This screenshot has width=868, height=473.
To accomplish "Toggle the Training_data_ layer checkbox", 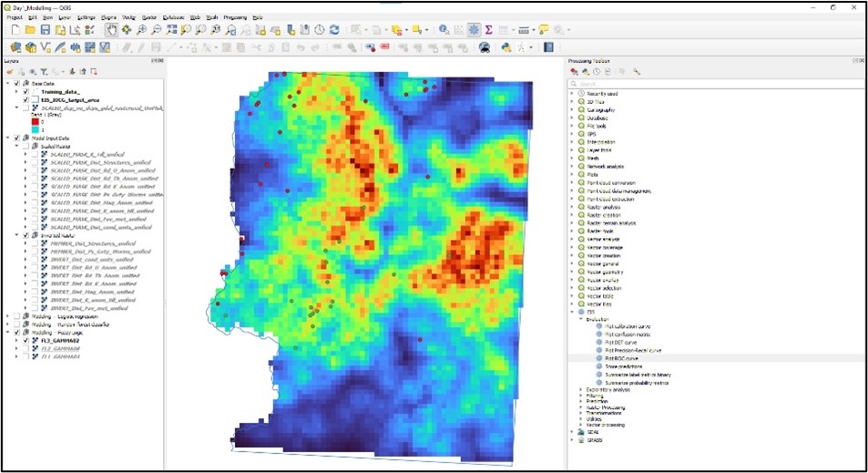I will click(26, 91).
